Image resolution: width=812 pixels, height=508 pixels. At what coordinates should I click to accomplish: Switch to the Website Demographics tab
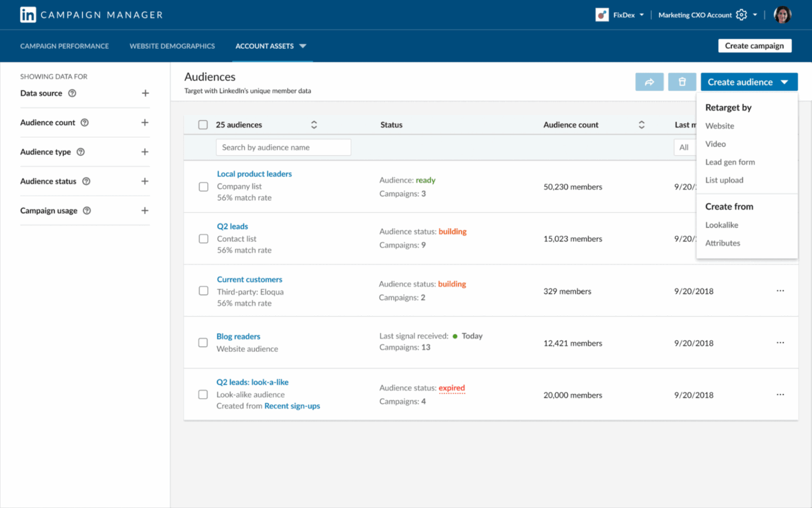coord(172,46)
